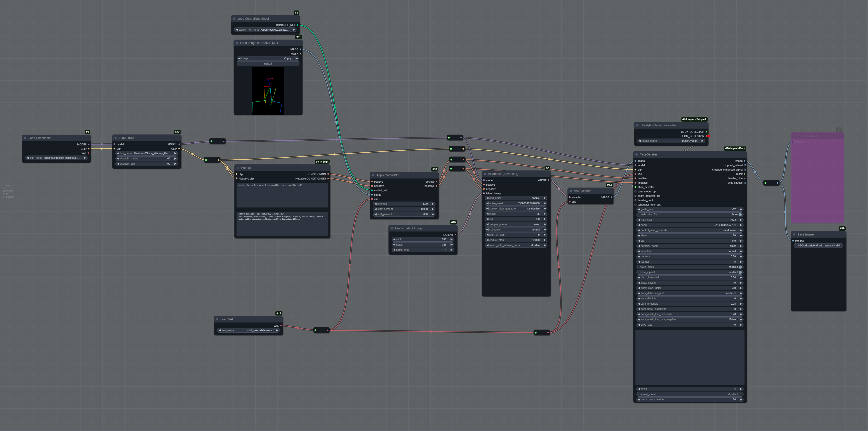
Task: Click the ControlNet strength value slider
Action: click(x=404, y=204)
